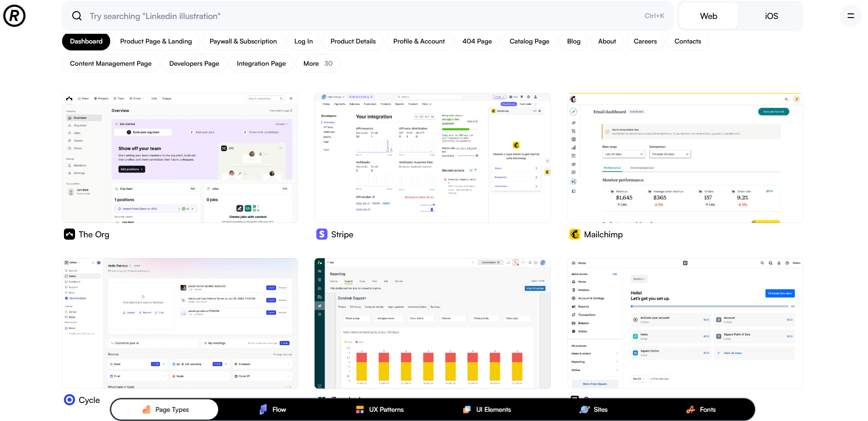Click the Flow icon in bottom bar

[263, 409]
